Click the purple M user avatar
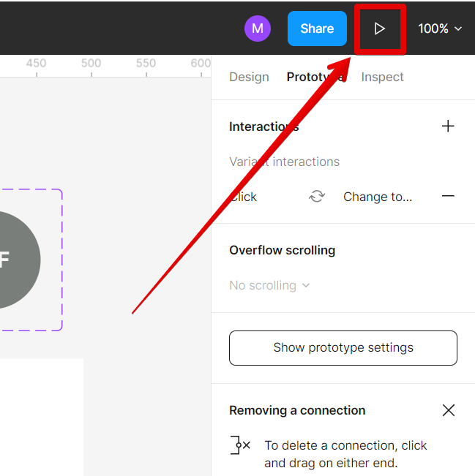The height and width of the screenshot is (476, 475). (x=258, y=29)
